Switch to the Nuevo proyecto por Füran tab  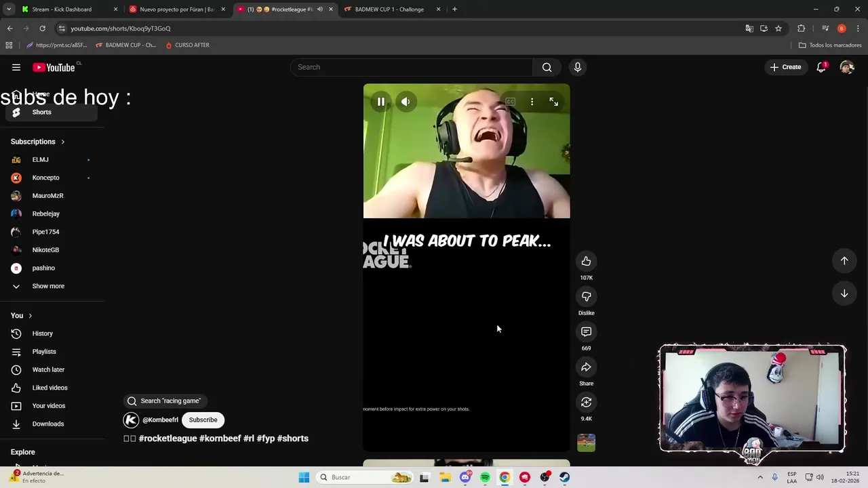[176, 9]
